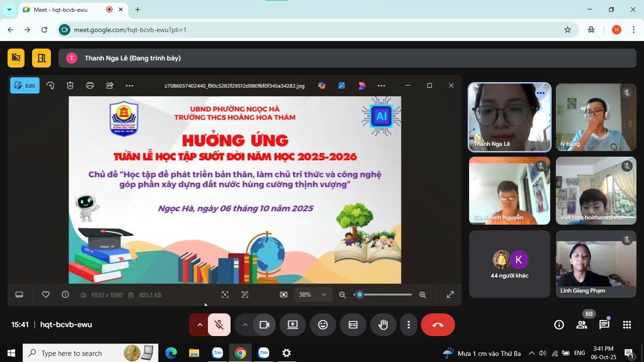Select the Meet browser tab
This screenshot has width=644, height=362.
[66, 9]
